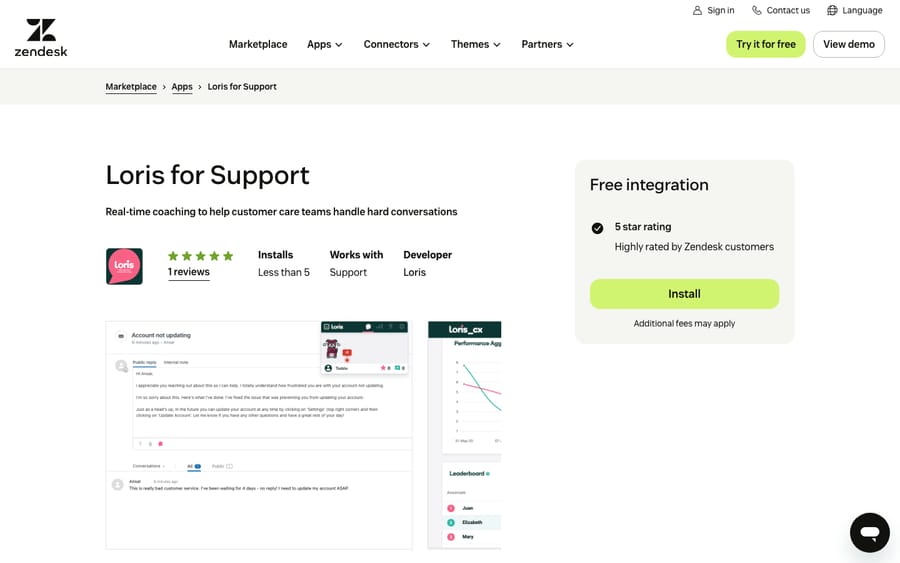The height and width of the screenshot is (563, 900).
Task: Open the chat widget bubble
Action: point(870,533)
